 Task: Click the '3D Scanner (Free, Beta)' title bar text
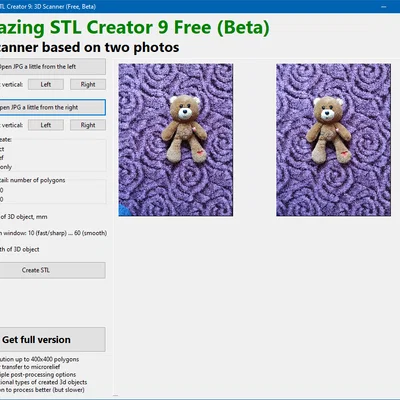(65, 7)
